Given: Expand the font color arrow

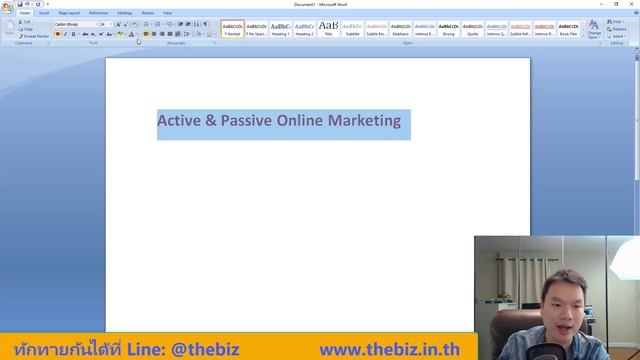Looking at the screenshot, I should [x=136, y=34].
